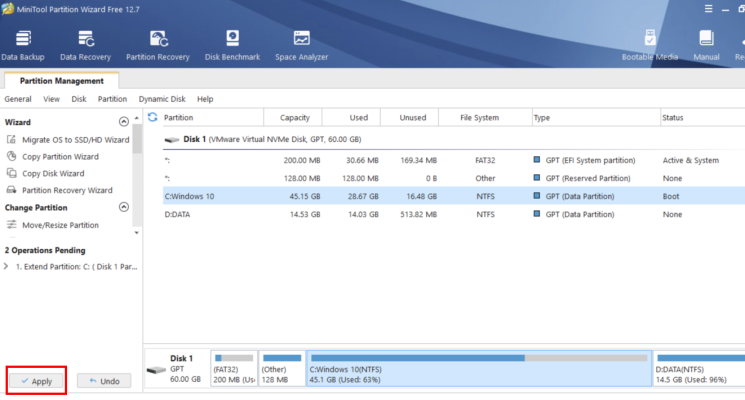The image size is (745, 400).
Task: Open the Partition menu
Action: pos(112,99)
